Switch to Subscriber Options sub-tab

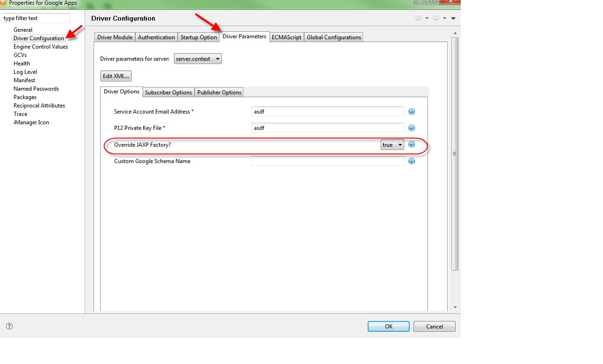[168, 93]
